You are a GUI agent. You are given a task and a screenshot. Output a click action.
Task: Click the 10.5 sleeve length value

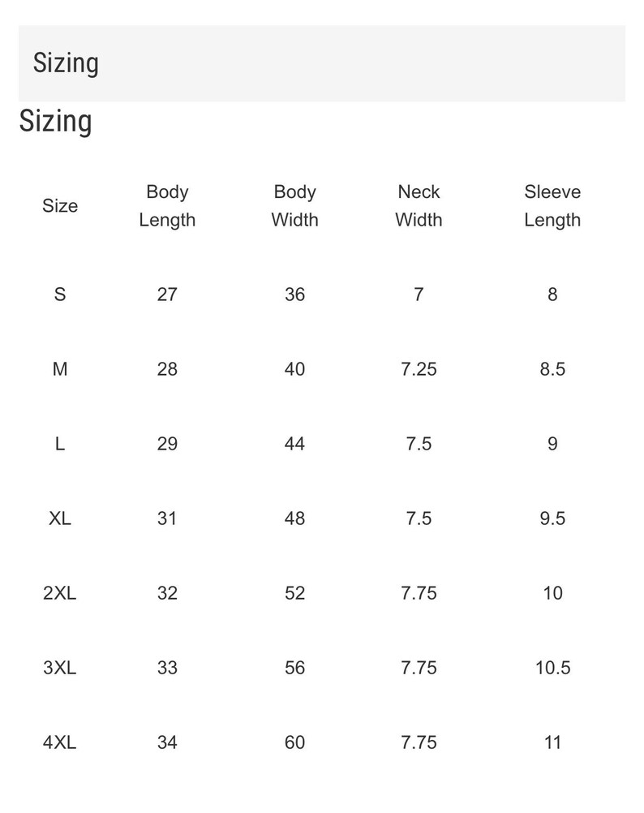click(553, 668)
